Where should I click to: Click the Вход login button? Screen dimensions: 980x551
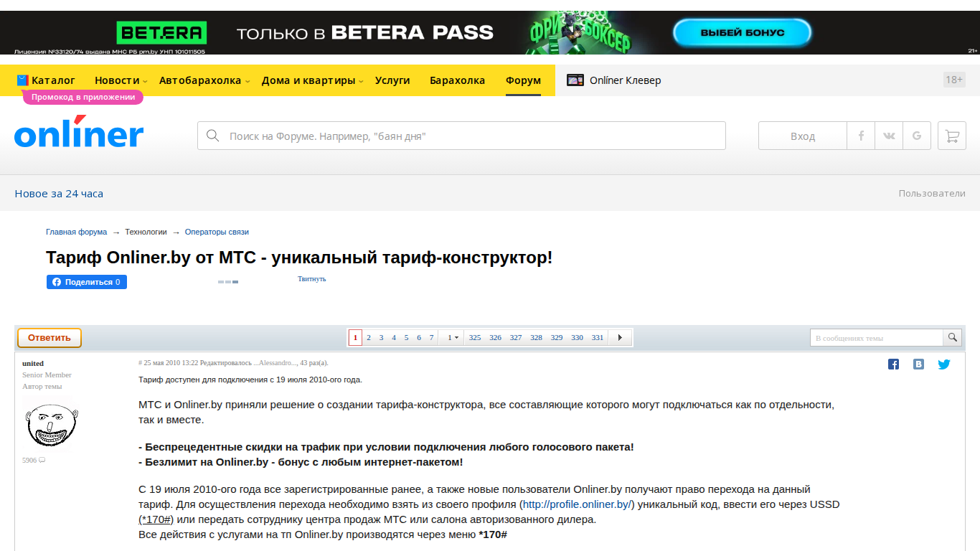tap(803, 136)
